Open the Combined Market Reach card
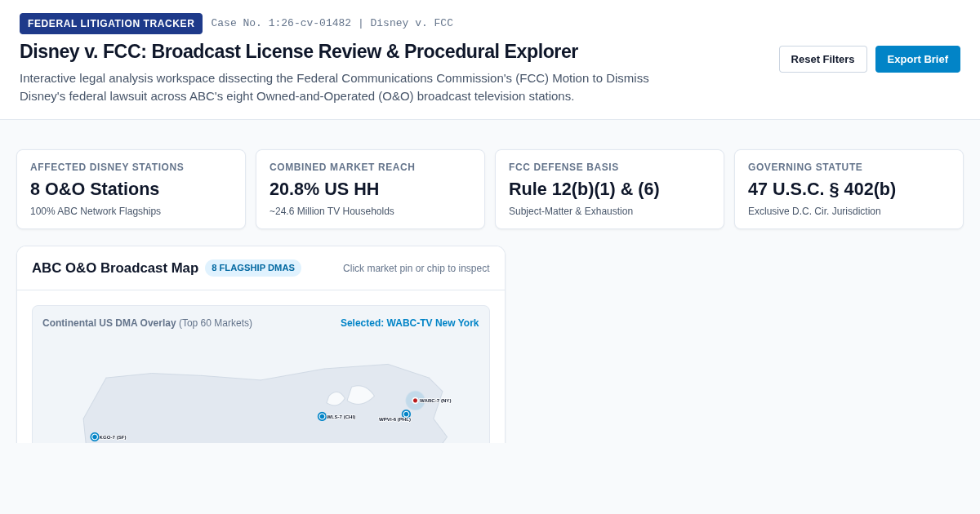Image resolution: width=980 pixels, height=514 pixels. pyautogui.click(x=370, y=189)
